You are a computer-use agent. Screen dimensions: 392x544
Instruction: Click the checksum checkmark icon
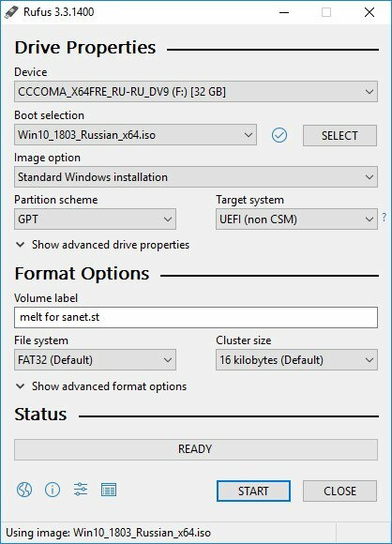tap(279, 135)
